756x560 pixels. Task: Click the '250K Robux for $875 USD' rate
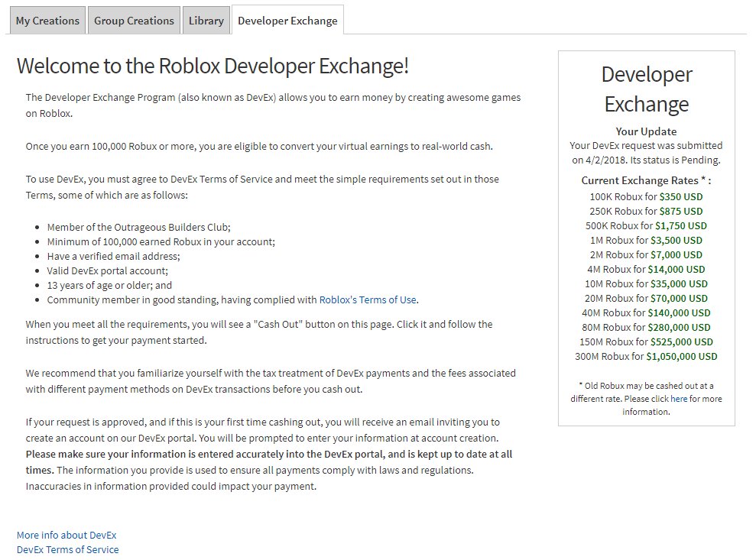pyautogui.click(x=646, y=211)
